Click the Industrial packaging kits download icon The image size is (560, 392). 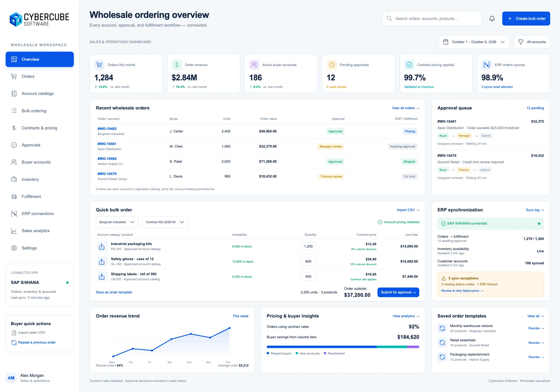click(x=102, y=246)
